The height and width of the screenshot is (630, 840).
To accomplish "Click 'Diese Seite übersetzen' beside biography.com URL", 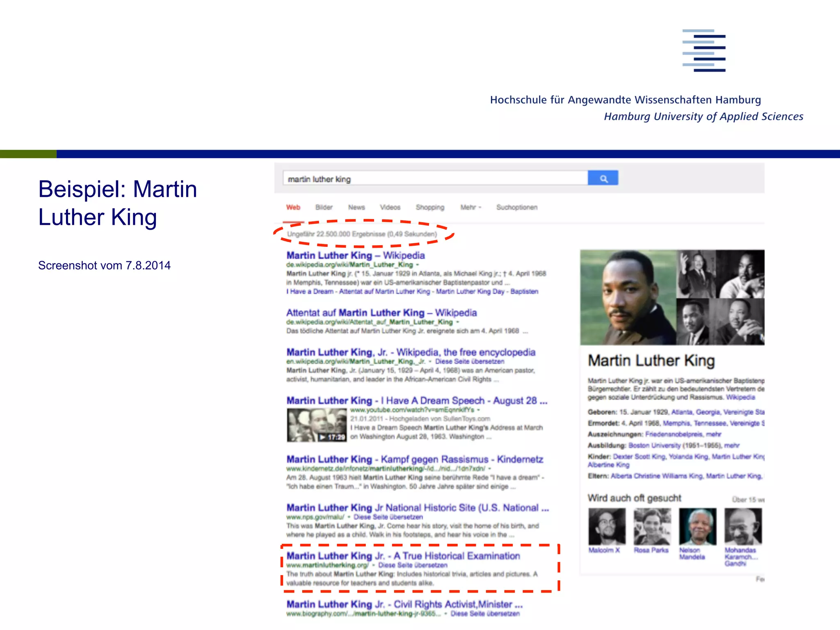I will [485, 614].
